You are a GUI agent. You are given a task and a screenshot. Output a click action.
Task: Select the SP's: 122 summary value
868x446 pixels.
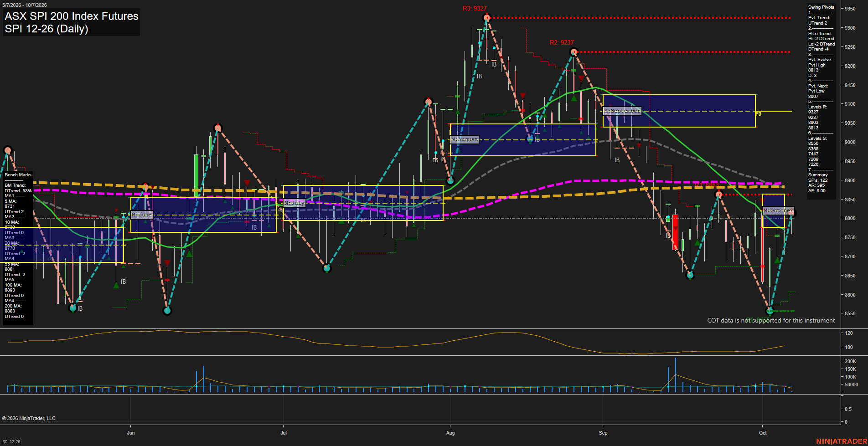click(x=818, y=180)
